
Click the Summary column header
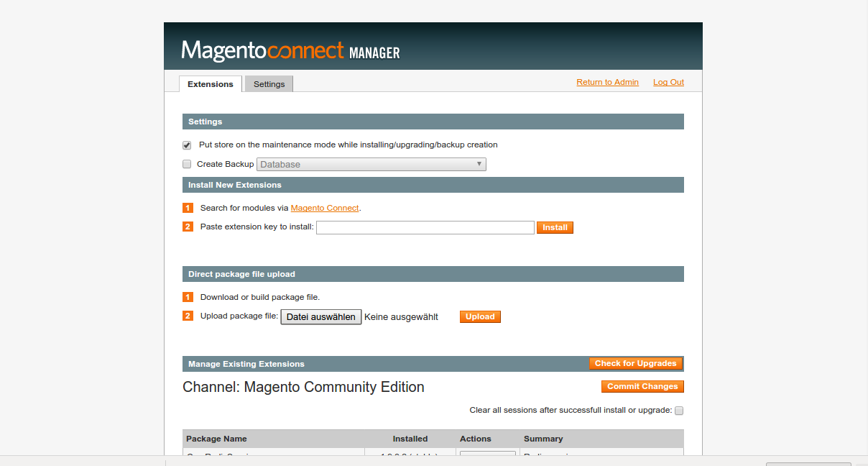[543, 439]
